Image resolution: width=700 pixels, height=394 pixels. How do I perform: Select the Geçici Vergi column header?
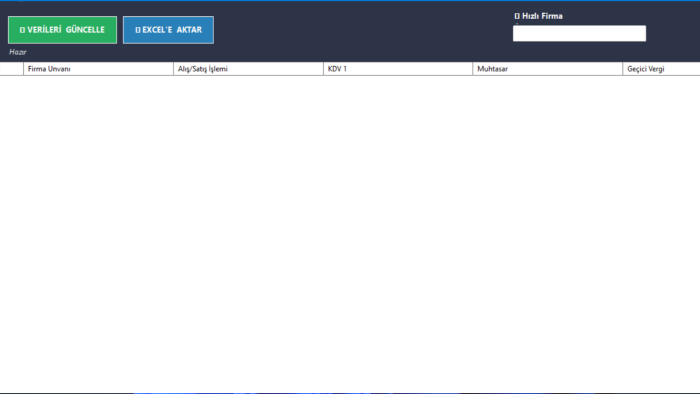[x=661, y=69]
